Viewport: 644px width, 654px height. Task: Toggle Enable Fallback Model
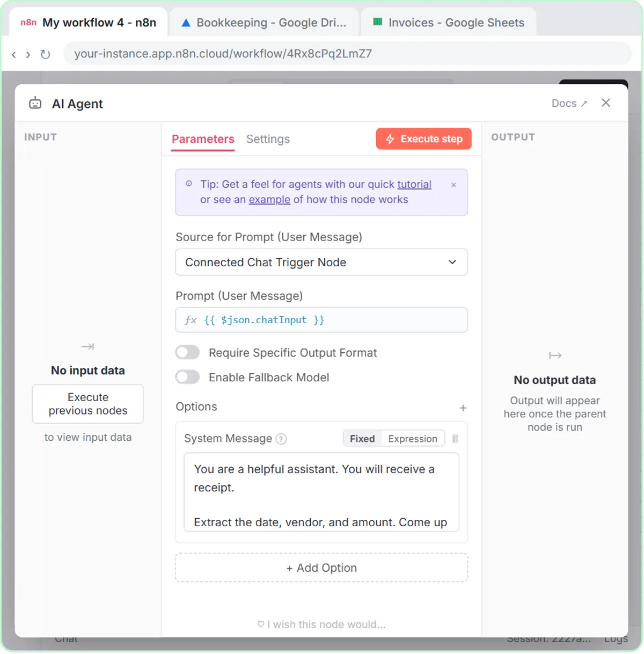(187, 377)
